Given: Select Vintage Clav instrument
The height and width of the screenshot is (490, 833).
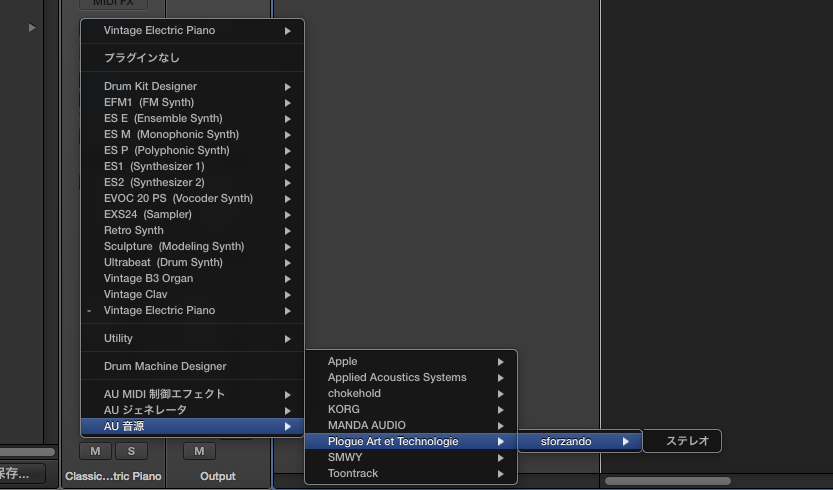Looking at the screenshot, I should (x=192, y=294).
